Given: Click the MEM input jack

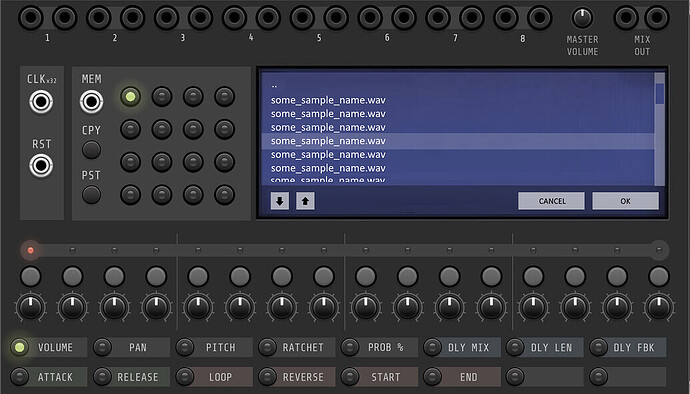Looking at the screenshot, I should (92, 102).
